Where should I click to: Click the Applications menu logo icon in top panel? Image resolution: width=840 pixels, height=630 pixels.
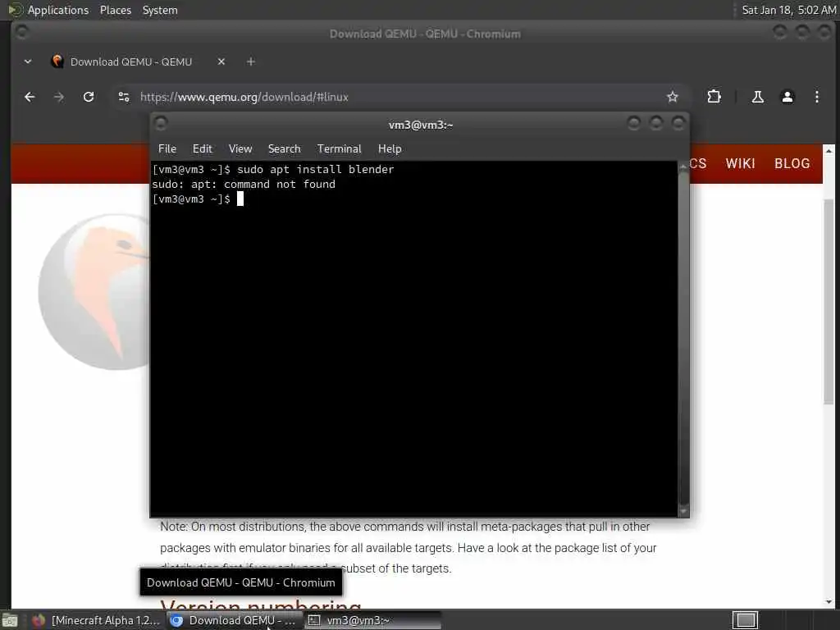pyautogui.click(x=15, y=10)
